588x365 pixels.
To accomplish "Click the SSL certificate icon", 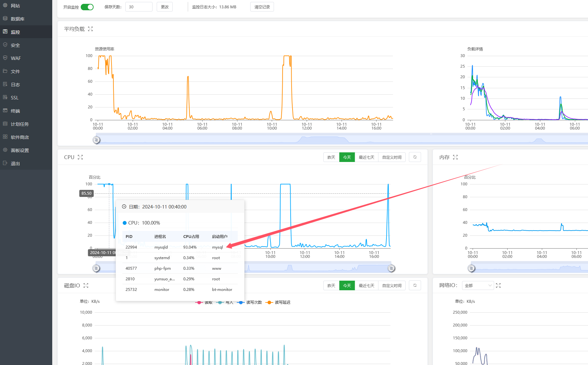I will click(5, 98).
